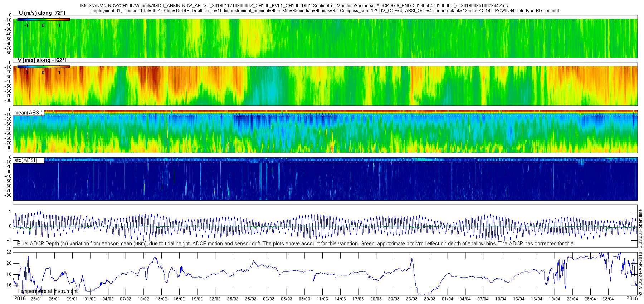Click the '-50' depth tick of the mean(ABSI) panel
The image size is (644, 304).
(8, 133)
